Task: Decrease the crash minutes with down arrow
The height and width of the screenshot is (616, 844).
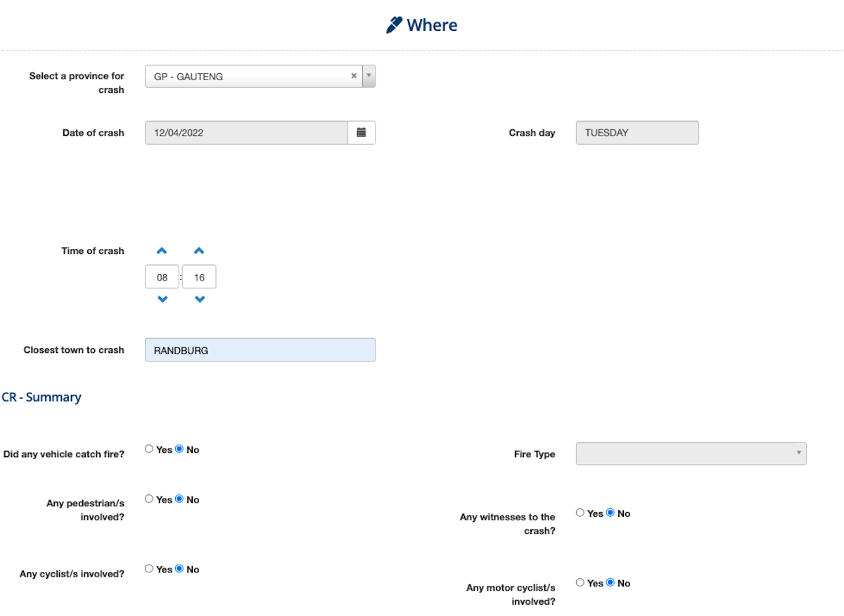Action: click(x=200, y=300)
